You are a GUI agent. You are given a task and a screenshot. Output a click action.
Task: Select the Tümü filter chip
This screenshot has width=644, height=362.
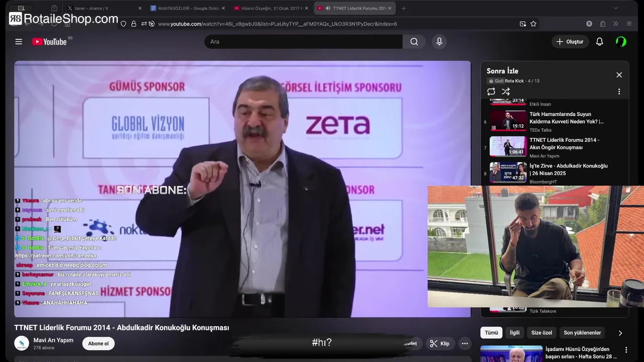pyautogui.click(x=491, y=333)
